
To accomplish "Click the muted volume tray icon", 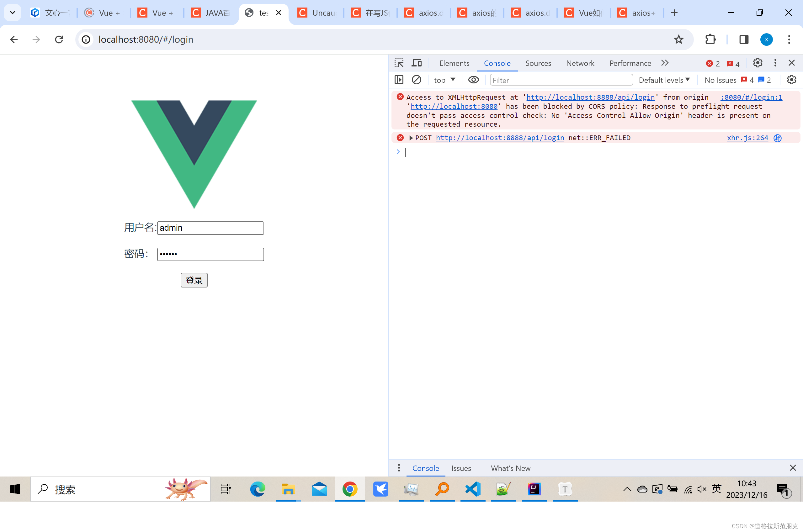I will click(x=701, y=489).
